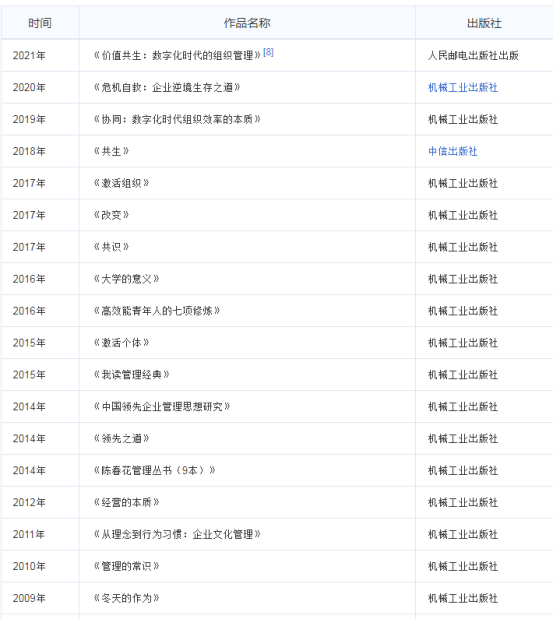Click 机械工业出版社 in the 《共识》 row
The width and height of the screenshot is (554, 620).
(463, 247)
